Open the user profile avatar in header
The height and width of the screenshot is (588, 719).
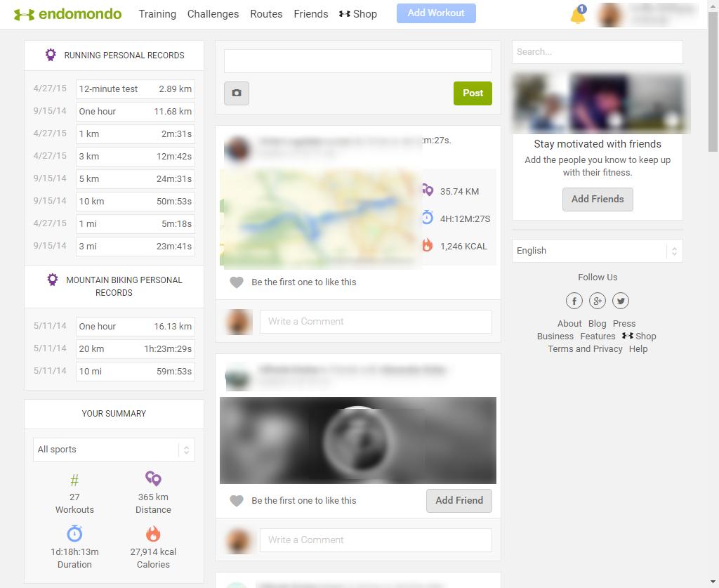coord(610,15)
